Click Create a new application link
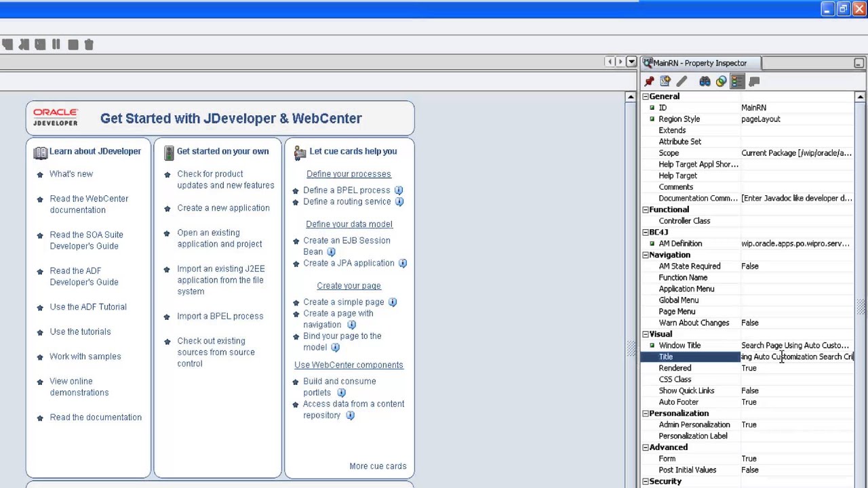The width and height of the screenshot is (868, 488). pyautogui.click(x=223, y=208)
